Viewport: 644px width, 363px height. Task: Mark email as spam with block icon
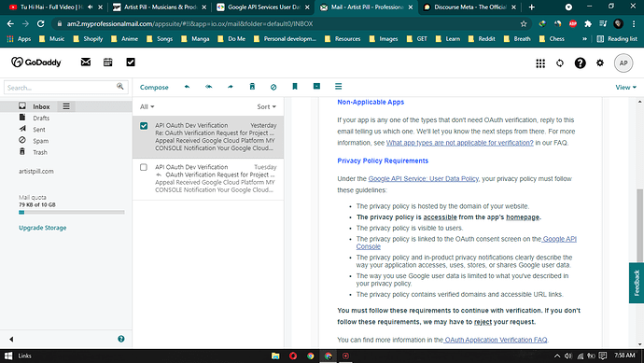(x=273, y=87)
